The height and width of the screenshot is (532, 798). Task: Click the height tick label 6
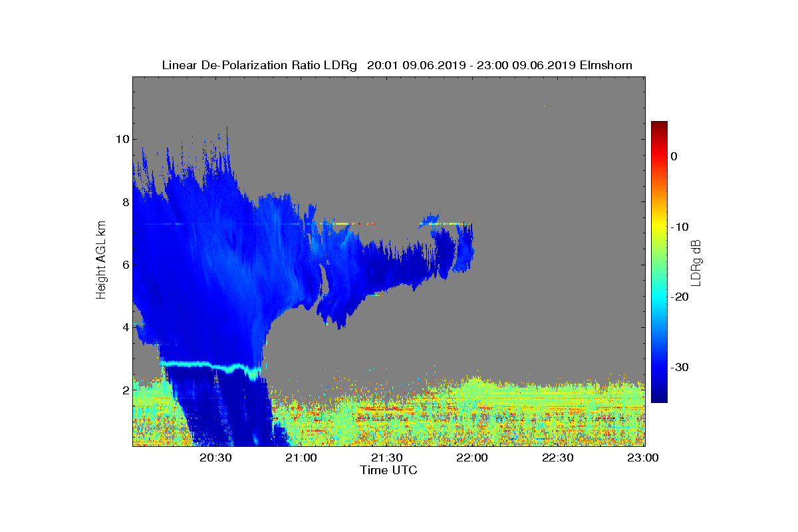(x=124, y=265)
